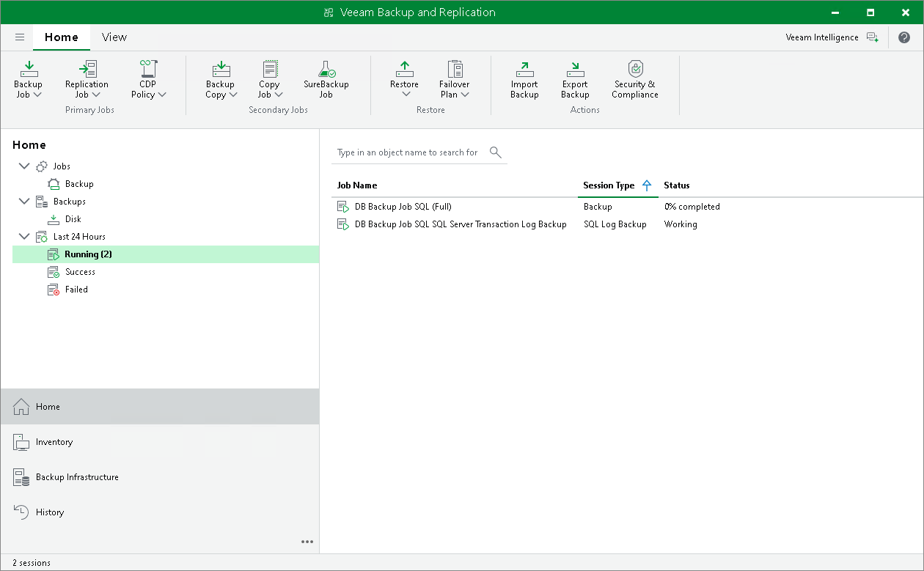
Task: Click the Export Backup icon
Action: coord(575,70)
